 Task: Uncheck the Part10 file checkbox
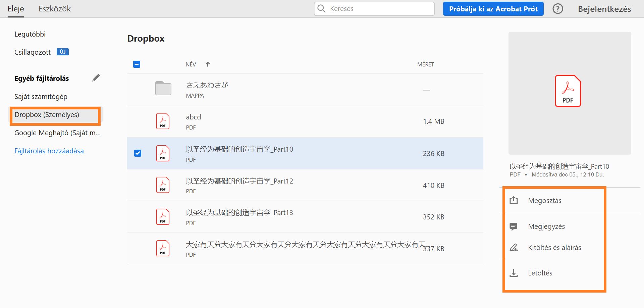coord(138,153)
